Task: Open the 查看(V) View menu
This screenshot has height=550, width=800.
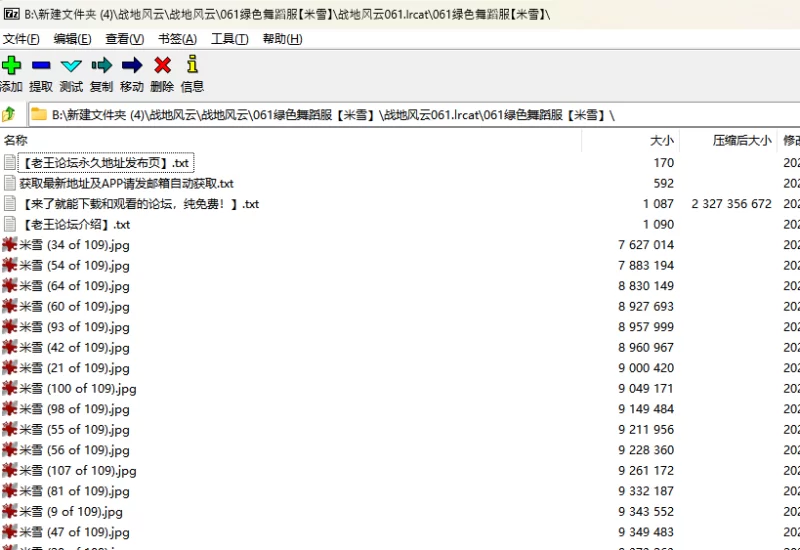Action: click(x=124, y=39)
